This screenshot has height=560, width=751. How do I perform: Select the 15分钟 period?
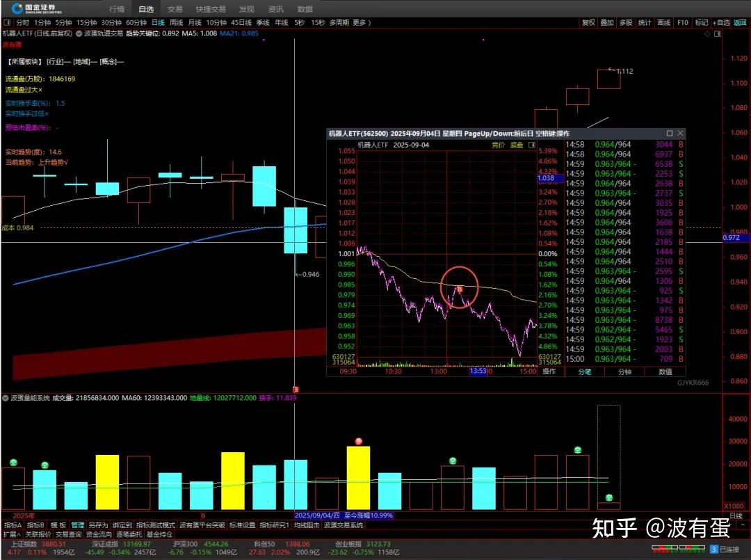click(86, 22)
